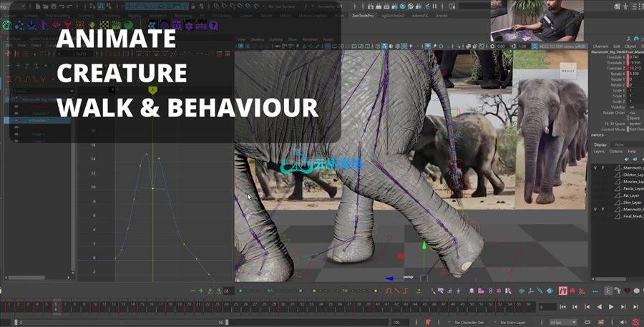Viewport: 644px width, 327px height.
Task: Click the RIGHT view cube face
Action: coord(568,71)
